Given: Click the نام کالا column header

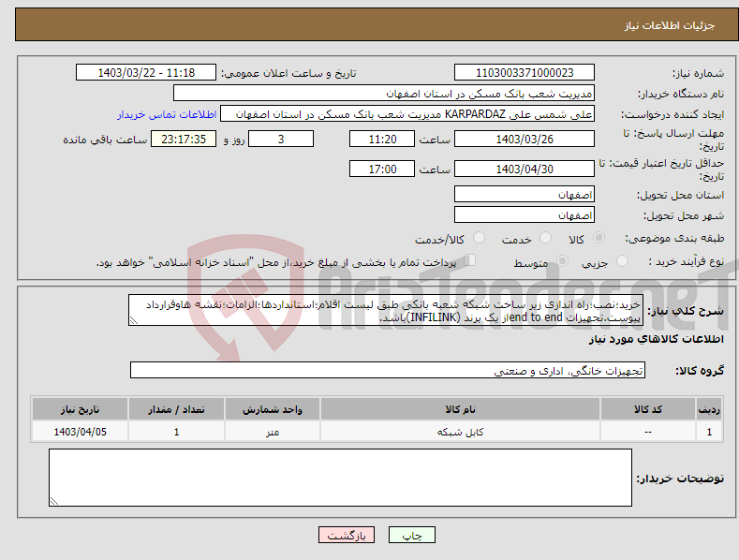Looking at the screenshot, I should 460,409.
